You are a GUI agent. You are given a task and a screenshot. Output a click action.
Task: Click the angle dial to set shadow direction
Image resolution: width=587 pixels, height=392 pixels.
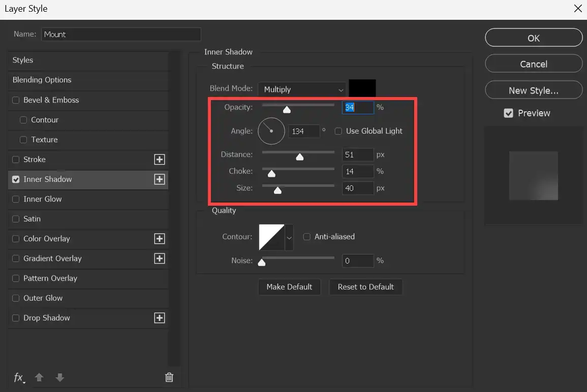click(271, 130)
